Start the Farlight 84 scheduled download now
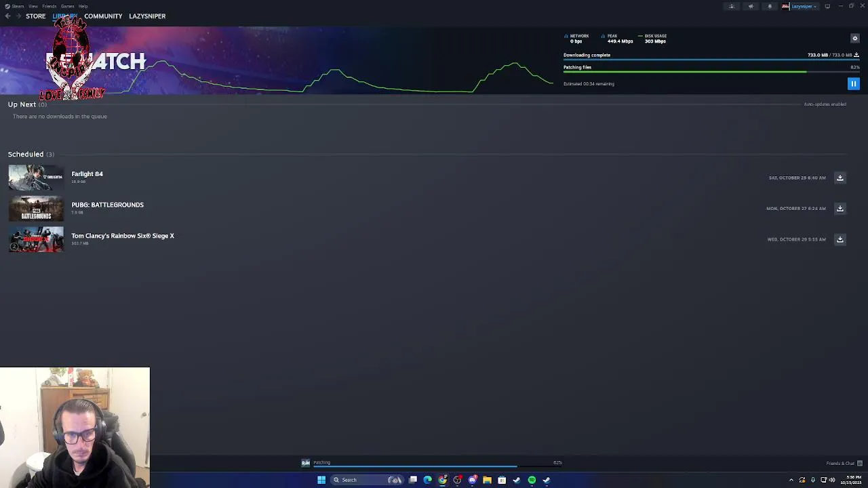Viewport: 868px width, 488px height. [840, 178]
